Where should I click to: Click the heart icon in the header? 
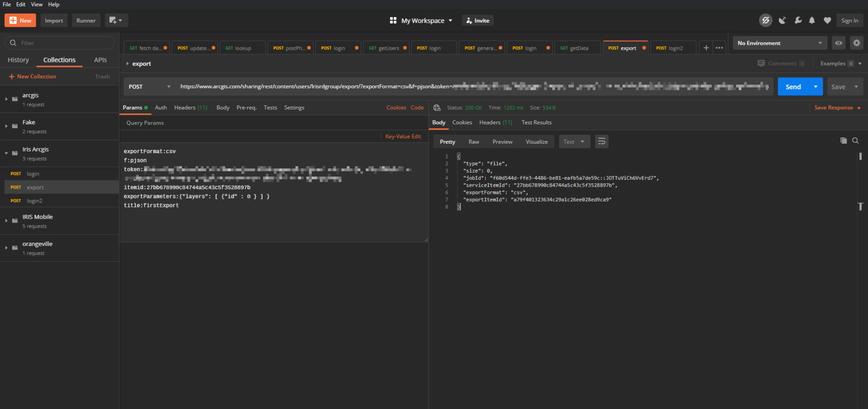click(827, 20)
